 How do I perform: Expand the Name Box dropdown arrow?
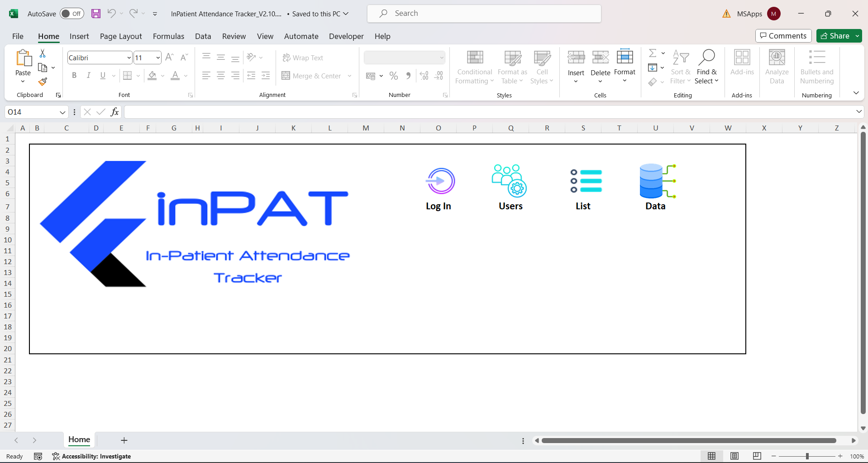62,112
